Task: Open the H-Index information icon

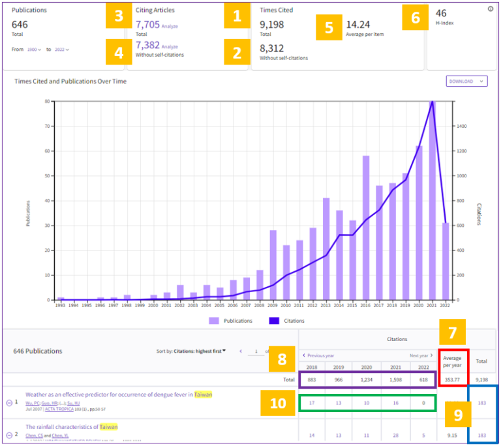Action: coord(490,9)
